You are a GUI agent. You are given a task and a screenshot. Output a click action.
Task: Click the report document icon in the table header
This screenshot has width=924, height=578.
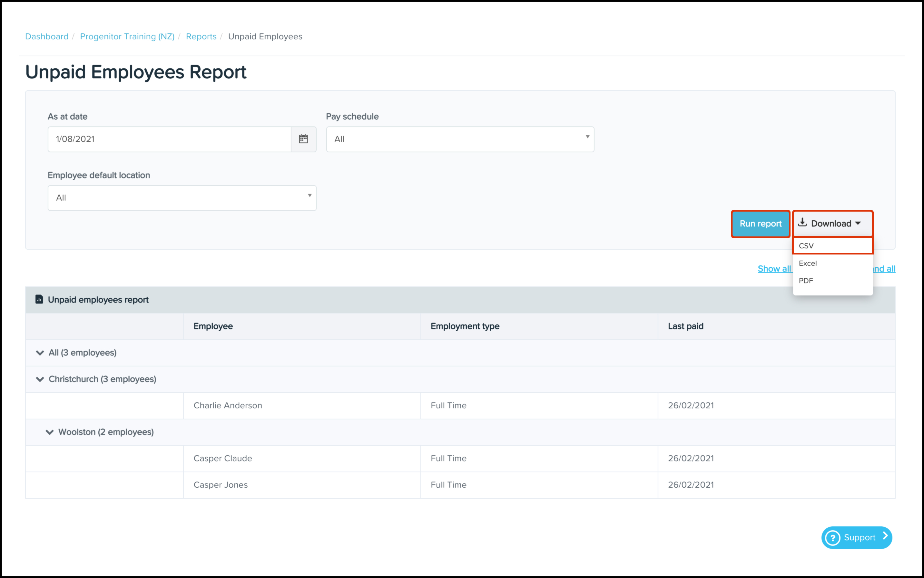tap(39, 299)
